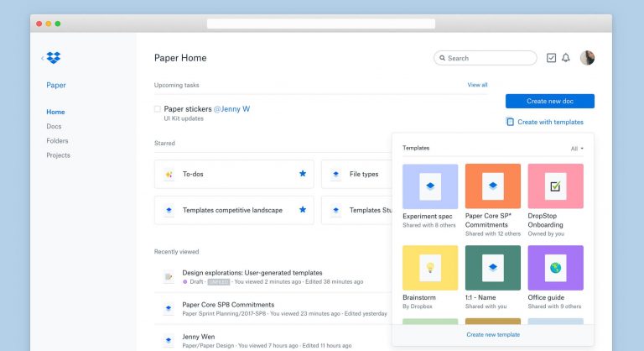This screenshot has width=644, height=351.
Task: Unstar the To-dos doc
Action: (x=303, y=174)
